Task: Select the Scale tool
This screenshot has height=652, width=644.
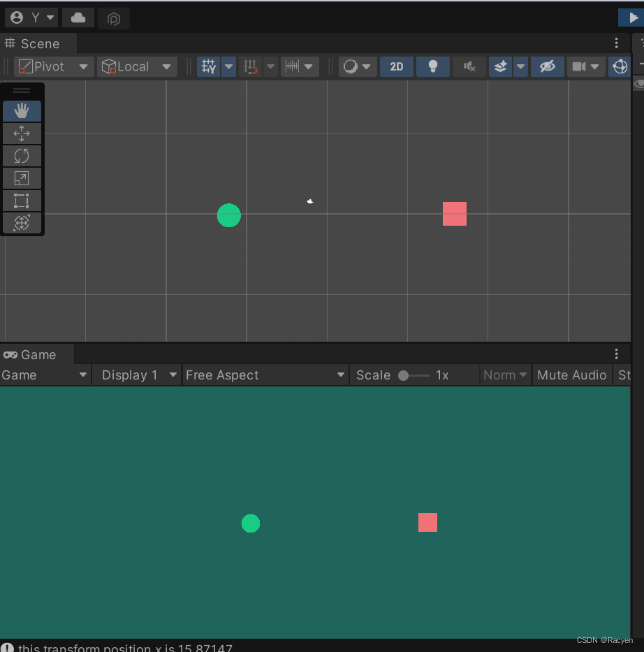Action: pyautogui.click(x=22, y=178)
